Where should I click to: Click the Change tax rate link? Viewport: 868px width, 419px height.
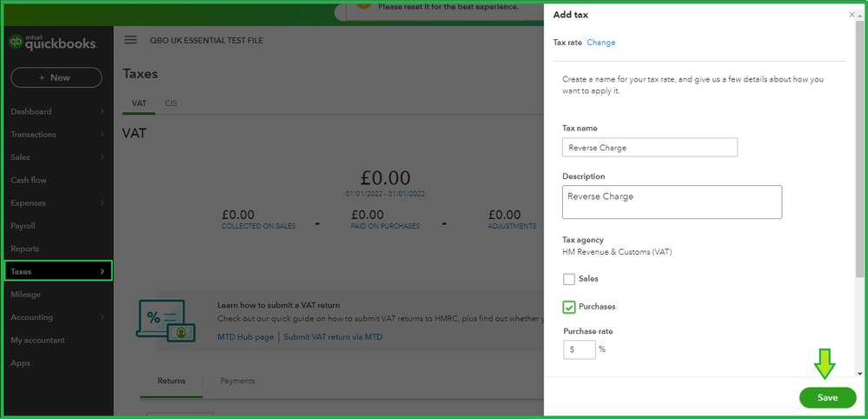coord(601,43)
